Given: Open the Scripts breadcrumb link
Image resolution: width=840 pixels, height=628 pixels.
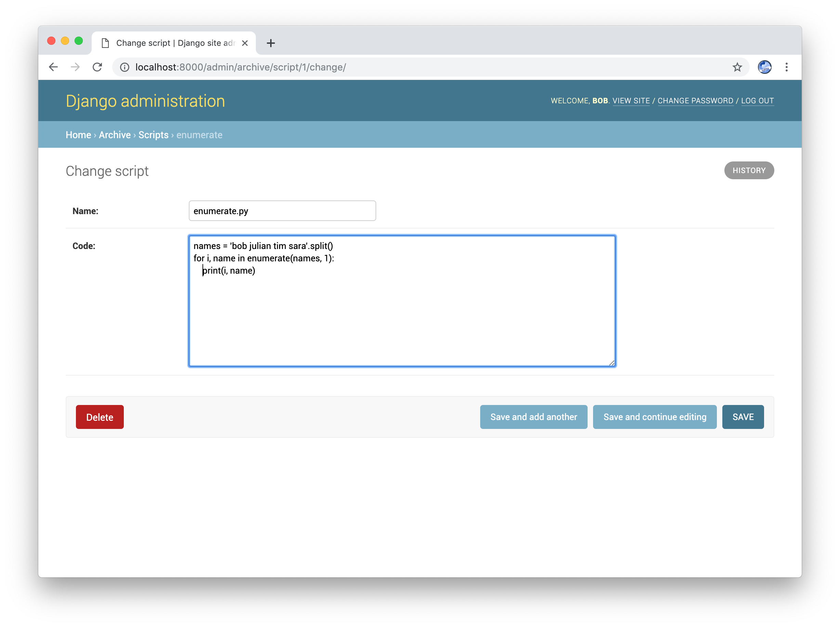Looking at the screenshot, I should click(154, 135).
